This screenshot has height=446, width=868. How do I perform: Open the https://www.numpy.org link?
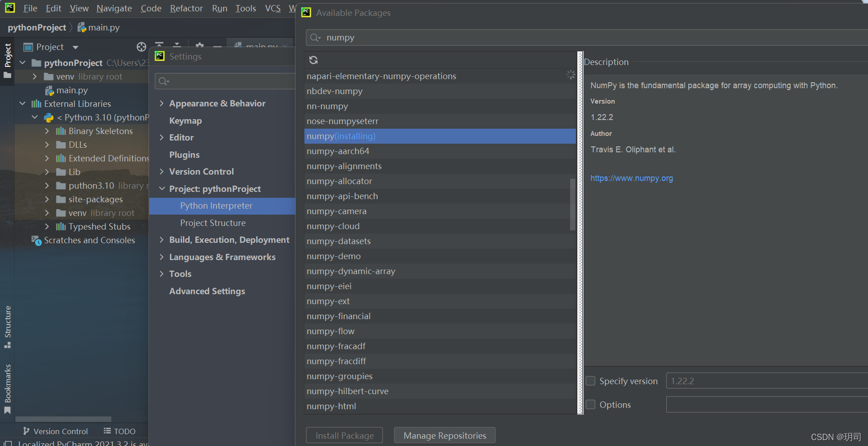tap(631, 178)
